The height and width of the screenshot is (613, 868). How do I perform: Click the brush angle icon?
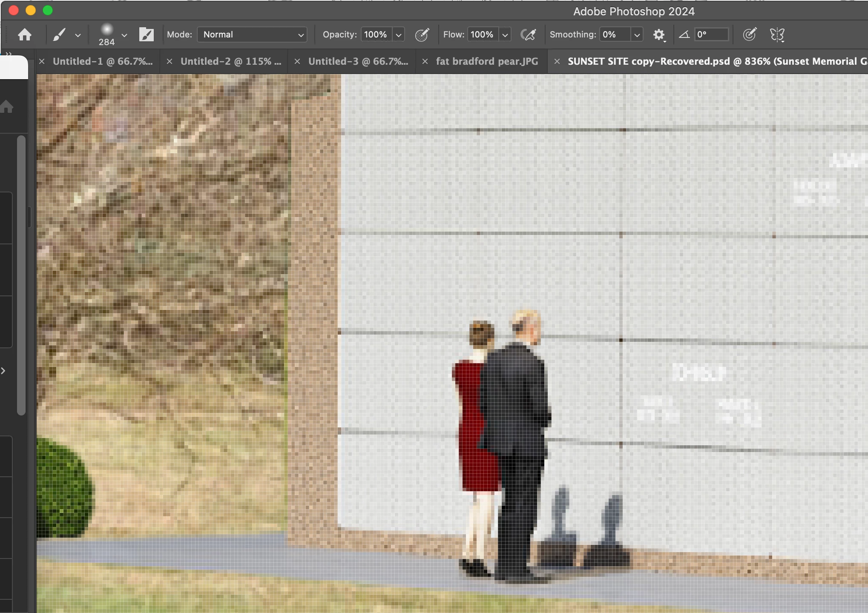tap(684, 34)
